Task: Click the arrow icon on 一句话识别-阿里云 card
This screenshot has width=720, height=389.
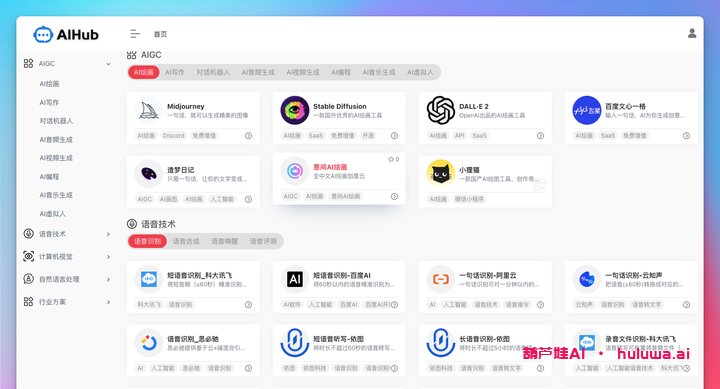Action: (x=540, y=304)
